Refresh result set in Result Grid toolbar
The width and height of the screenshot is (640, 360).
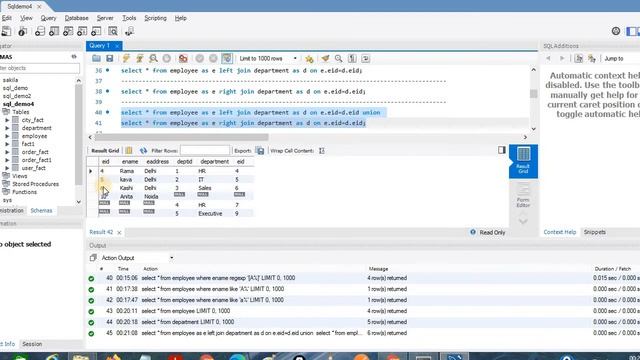pyautogui.click(x=143, y=151)
